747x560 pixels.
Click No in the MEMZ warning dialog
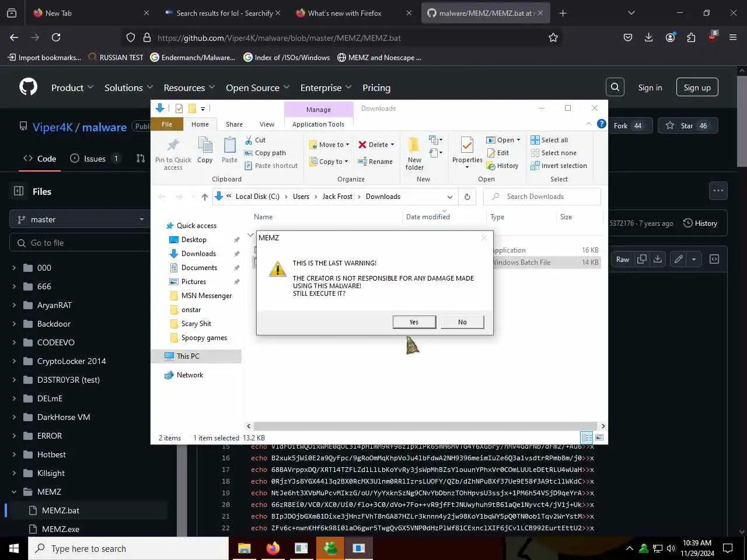point(462,322)
